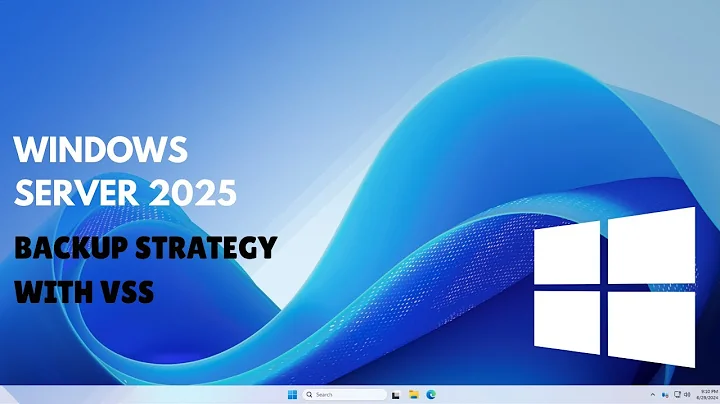Launch File Explorer from the taskbar
The image size is (720, 404).
pyautogui.click(x=414, y=395)
